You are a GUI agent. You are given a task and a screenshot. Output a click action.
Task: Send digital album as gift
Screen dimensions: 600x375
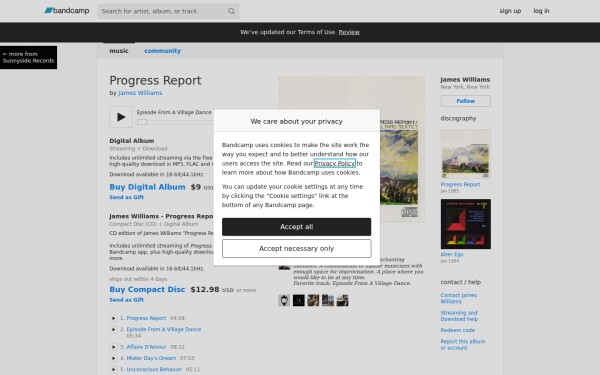coord(126,197)
